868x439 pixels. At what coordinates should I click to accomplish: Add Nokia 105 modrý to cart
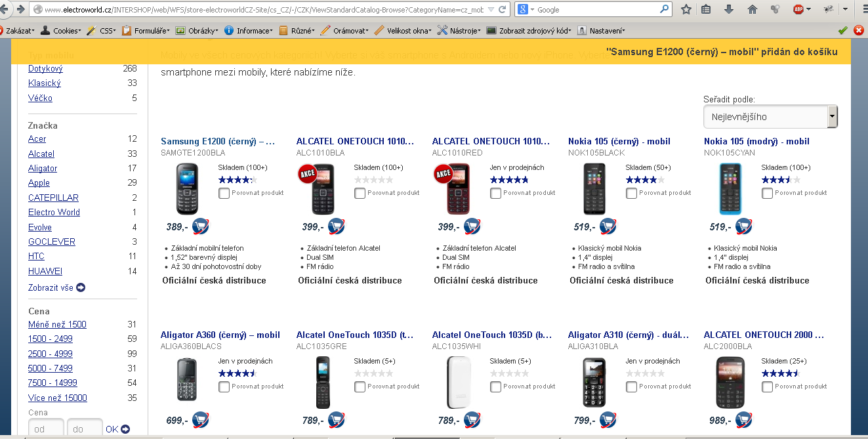click(x=743, y=226)
